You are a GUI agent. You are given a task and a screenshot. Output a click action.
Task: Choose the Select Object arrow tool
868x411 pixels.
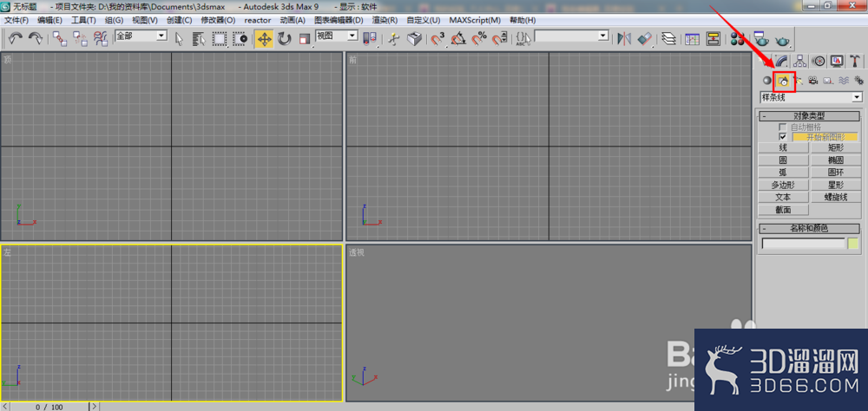pyautogui.click(x=180, y=39)
